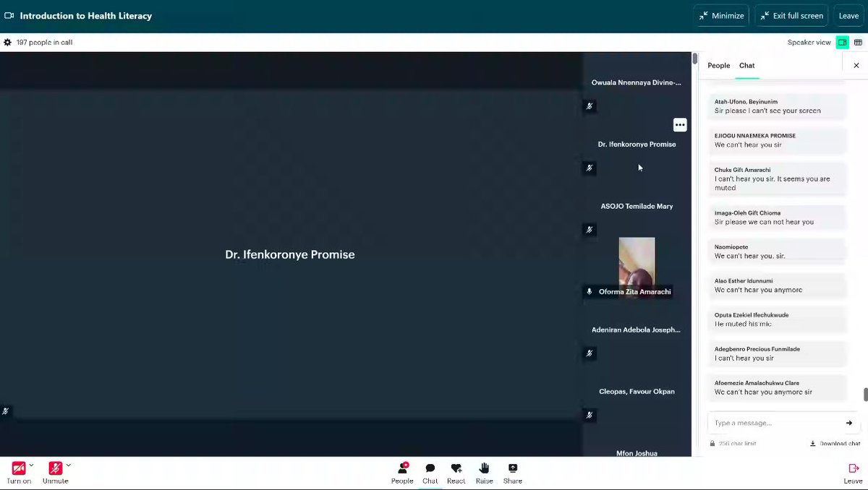Close the chat side panel
The width and height of the screenshot is (868, 490).
856,66
